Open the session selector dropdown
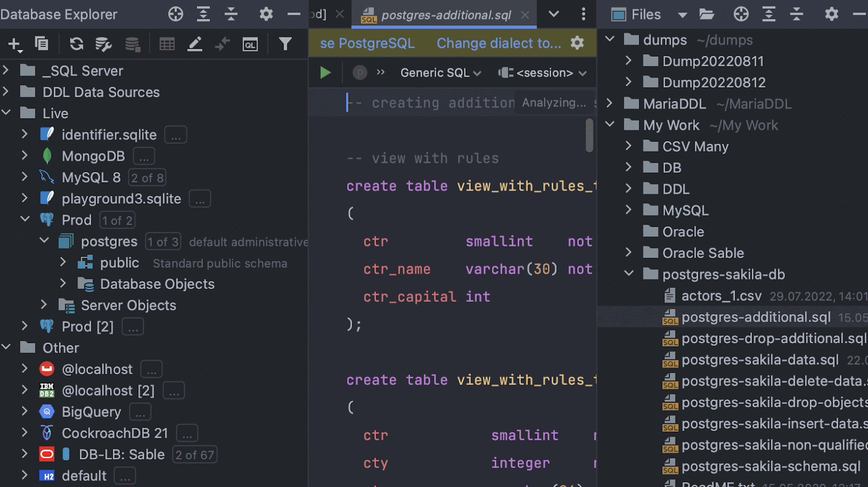This screenshot has height=487, width=868. [x=543, y=73]
